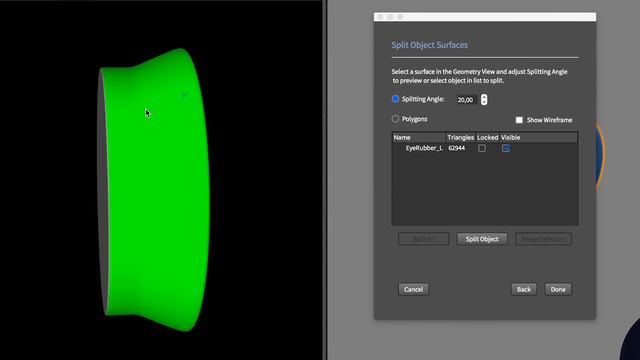Click the gray flat face of the object

click(103, 192)
